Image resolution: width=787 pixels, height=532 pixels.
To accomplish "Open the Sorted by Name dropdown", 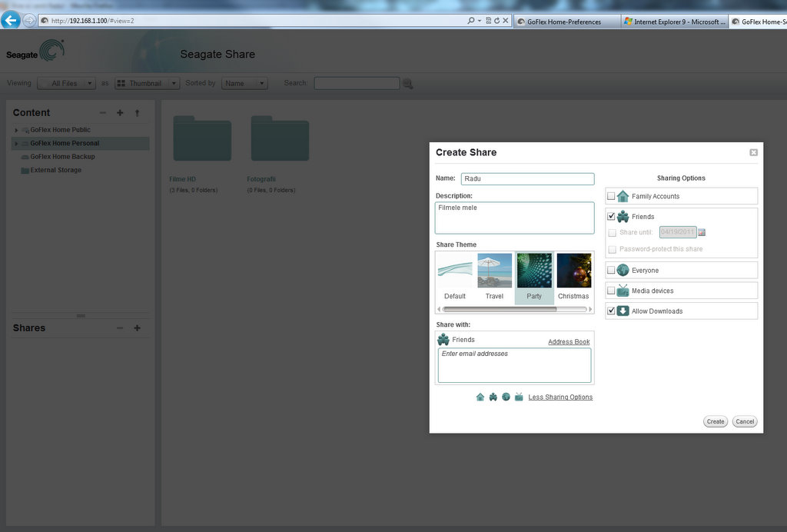I will pos(244,83).
